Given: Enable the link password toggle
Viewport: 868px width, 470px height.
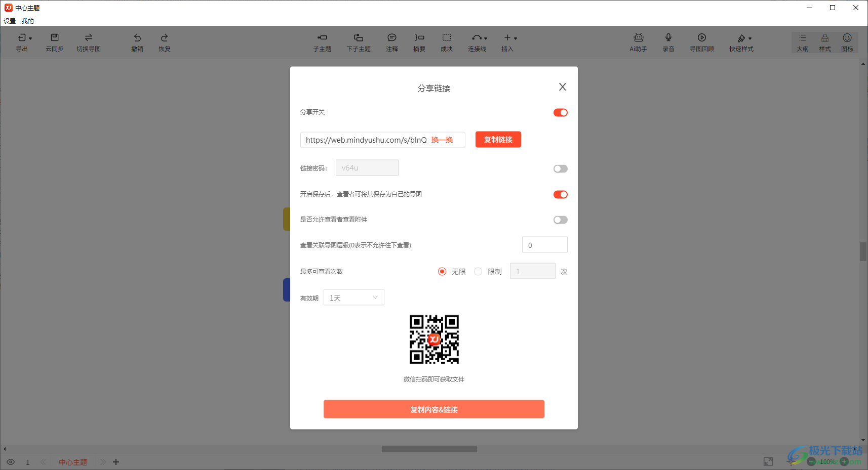Looking at the screenshot, I should (x=560, y=168).
